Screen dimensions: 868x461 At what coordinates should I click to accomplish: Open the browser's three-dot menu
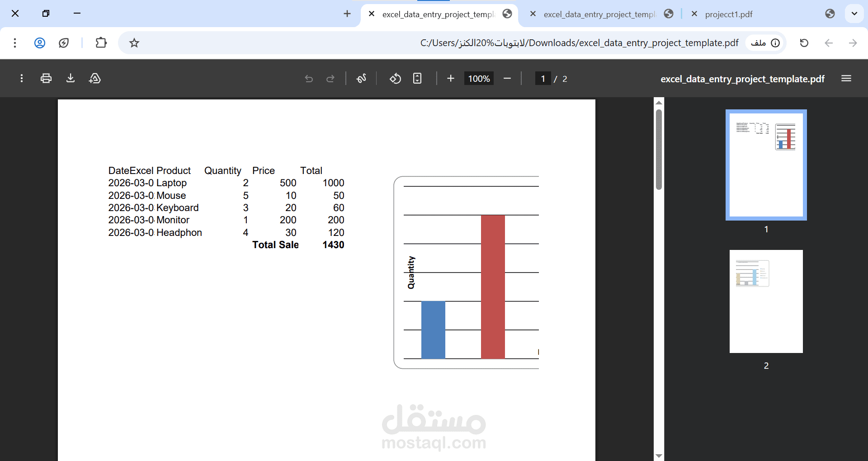click(x=15, y=43)
